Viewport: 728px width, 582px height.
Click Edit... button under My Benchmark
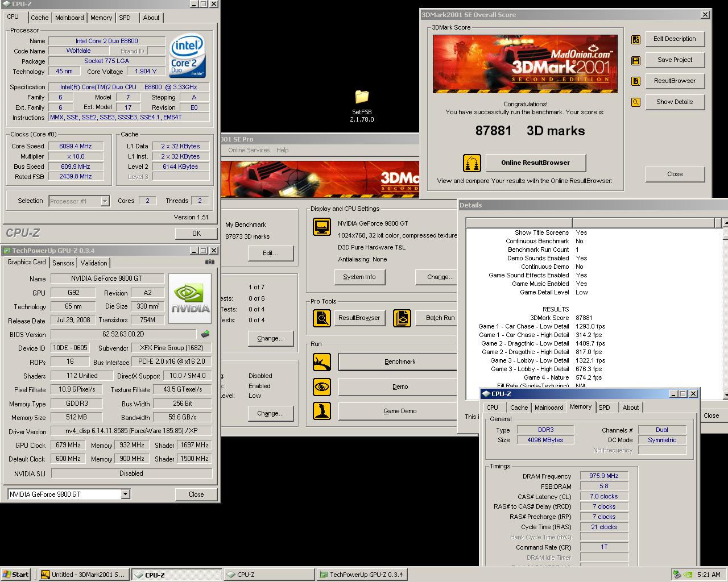[271, 253]
